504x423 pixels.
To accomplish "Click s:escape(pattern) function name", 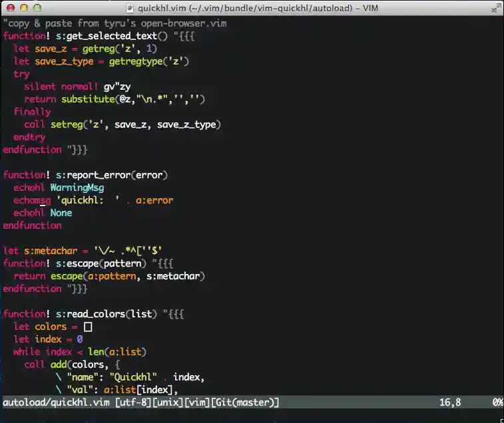I will (x=101, y=263).
